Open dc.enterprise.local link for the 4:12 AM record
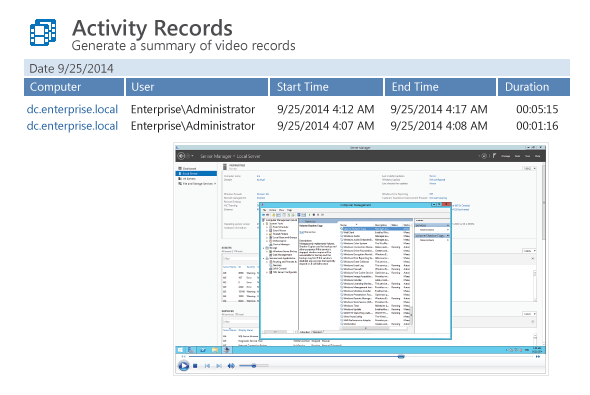The height and width of the screenshot is (395, 590). click(72, 109)
